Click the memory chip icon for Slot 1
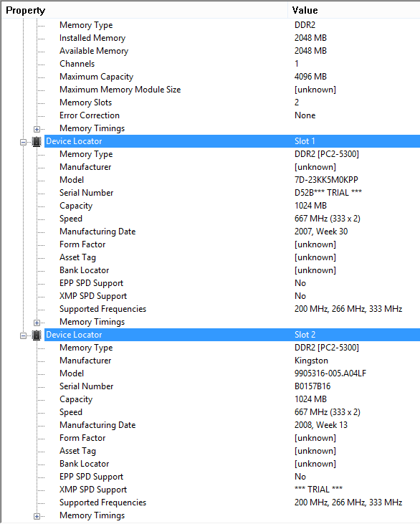Viewport: 420px width, 524px height. click(37, 142)
